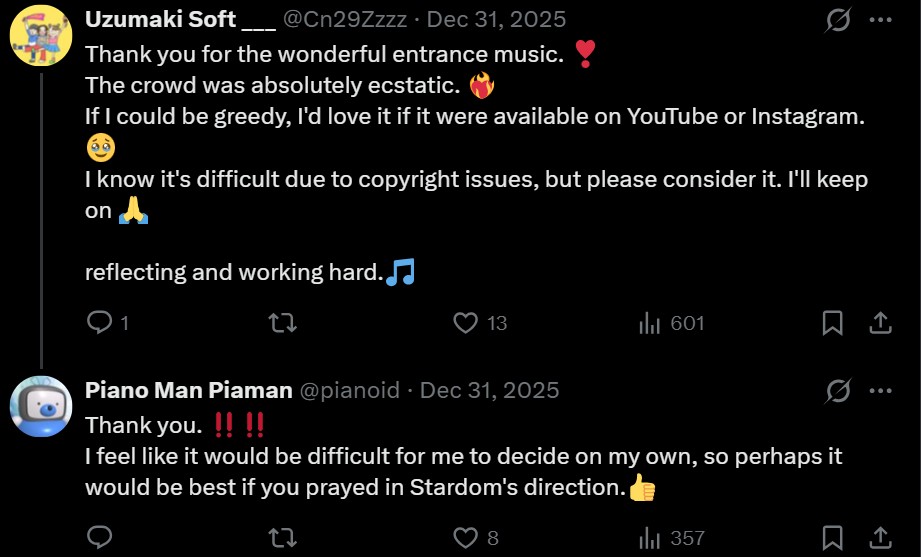Image resolution: width=921 pixels, height=557 pixels.
Task: Open Grok icon on Piano Man's reply
Action: tap(837, 390)
